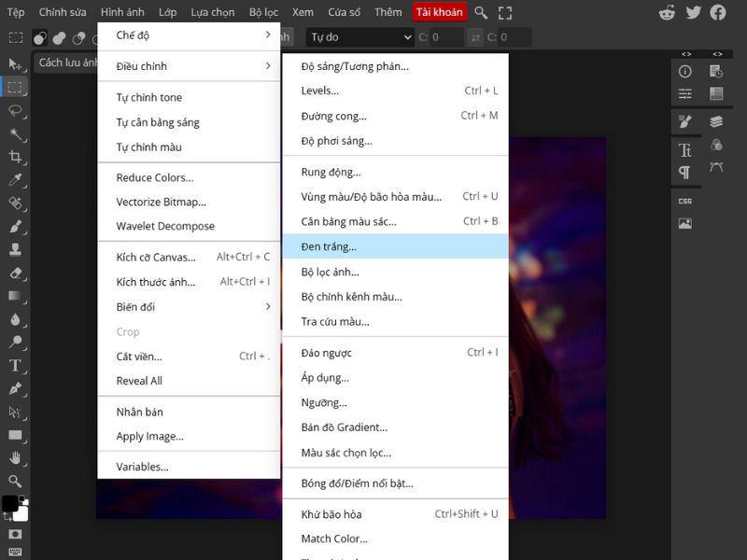Select the Move tool
The image size is (747, 560).
pyautogui.click(x=15, y=63)
